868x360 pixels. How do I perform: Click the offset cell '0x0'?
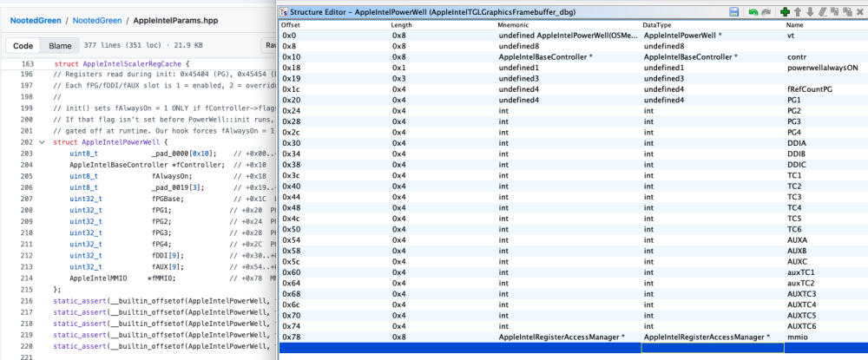click(x=289, y=36)
